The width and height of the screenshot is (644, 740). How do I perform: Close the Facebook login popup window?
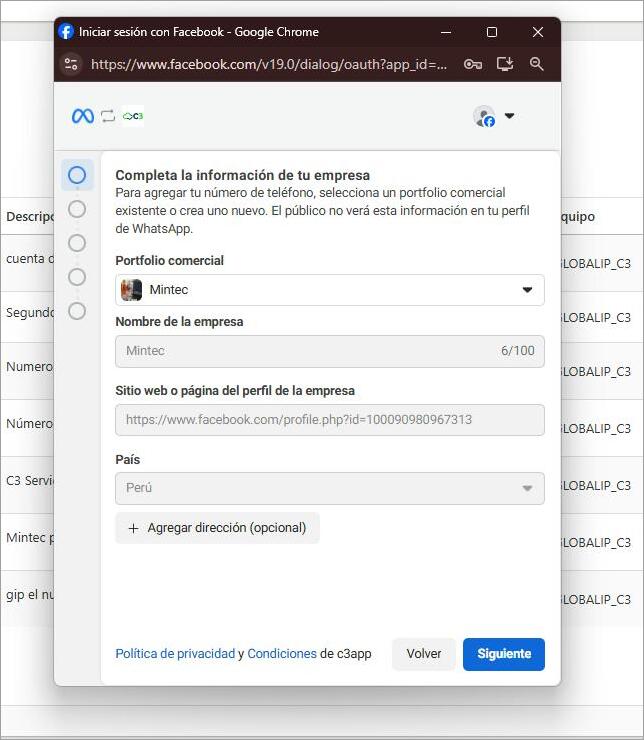[x=538, y=32]
